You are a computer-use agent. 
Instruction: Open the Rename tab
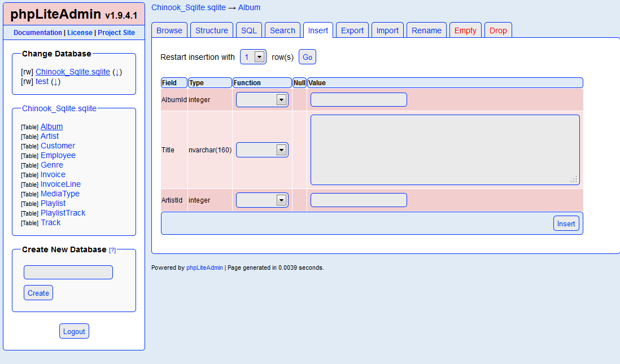[x=426, y=30]
